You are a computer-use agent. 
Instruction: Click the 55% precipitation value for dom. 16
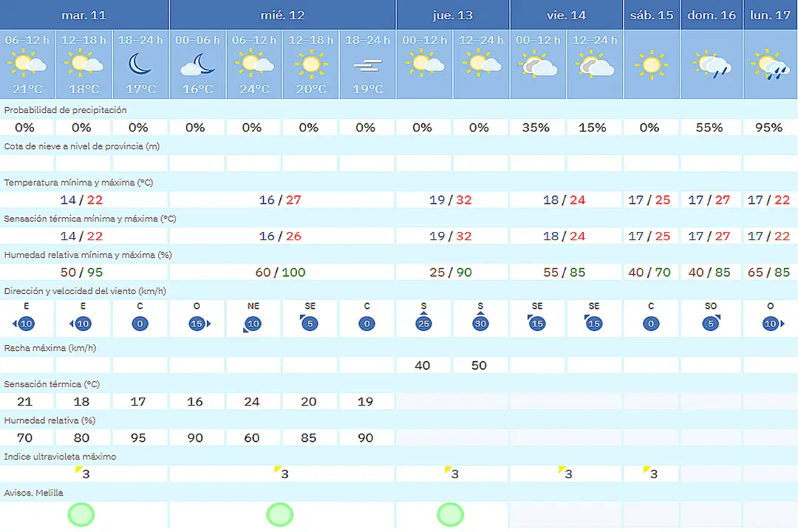[709, 127]
